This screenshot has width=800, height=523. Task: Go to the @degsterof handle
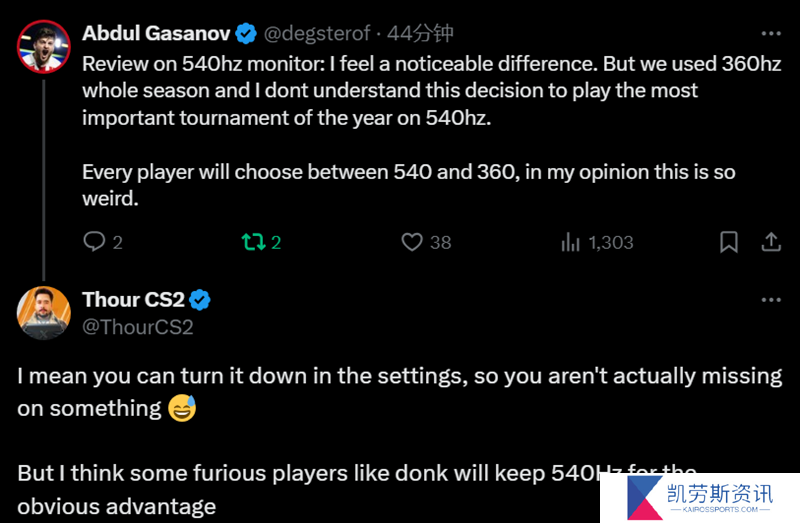pos(317,34)
